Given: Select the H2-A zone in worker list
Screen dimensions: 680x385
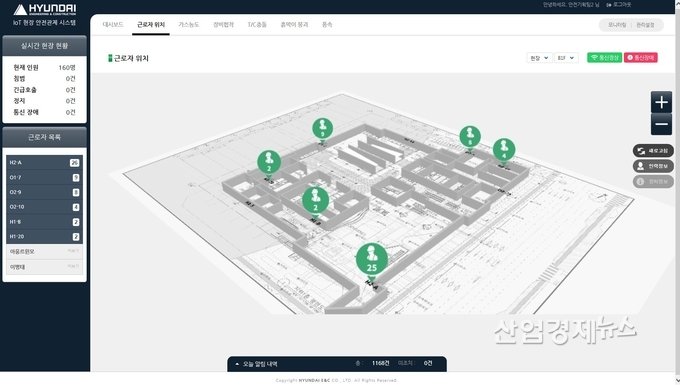Looking at the screenshot, I should 44,163.
